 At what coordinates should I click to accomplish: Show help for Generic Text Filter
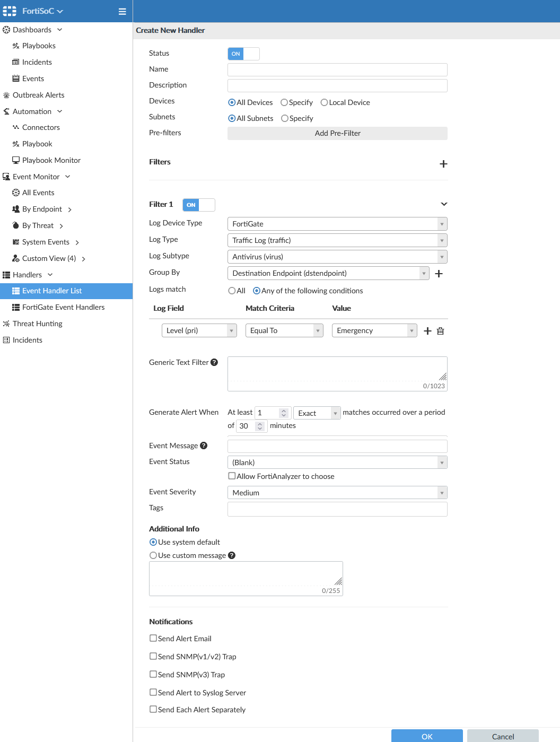(214, 362)
